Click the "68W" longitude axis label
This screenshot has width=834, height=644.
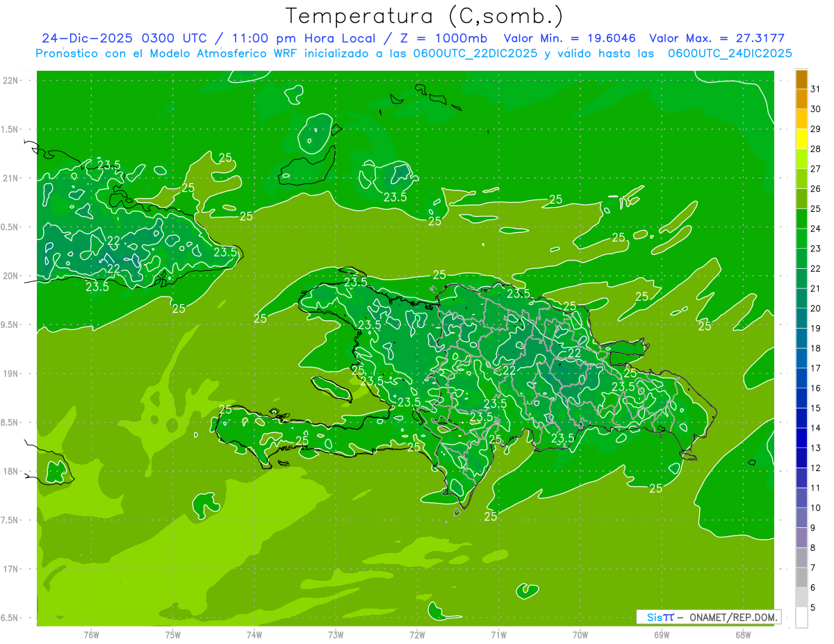click(743, 634)
